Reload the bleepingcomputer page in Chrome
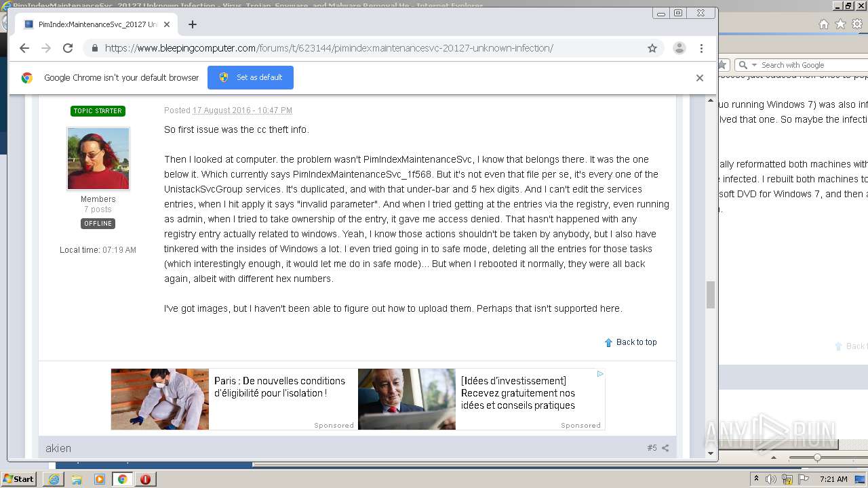 click(68, 48)
